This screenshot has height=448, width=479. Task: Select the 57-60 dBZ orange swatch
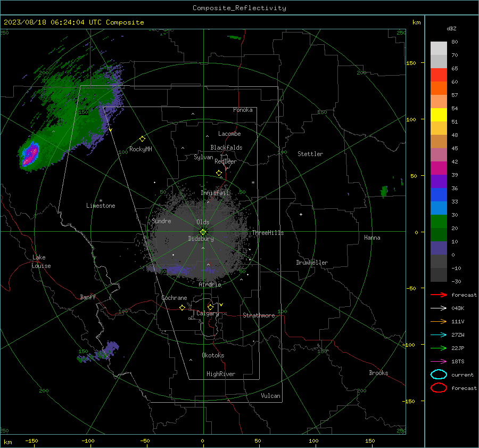pyautogui.click(x=439, y=88)
